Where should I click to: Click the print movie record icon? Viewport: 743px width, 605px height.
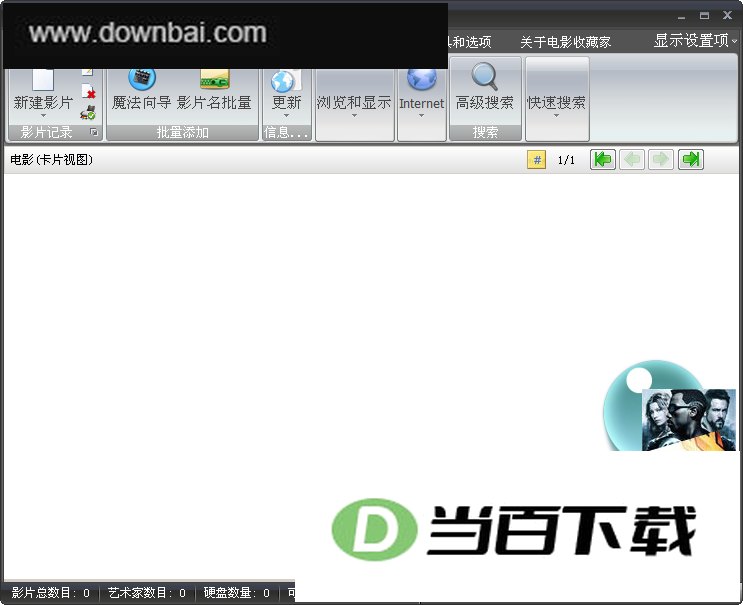tap(88, 113)
